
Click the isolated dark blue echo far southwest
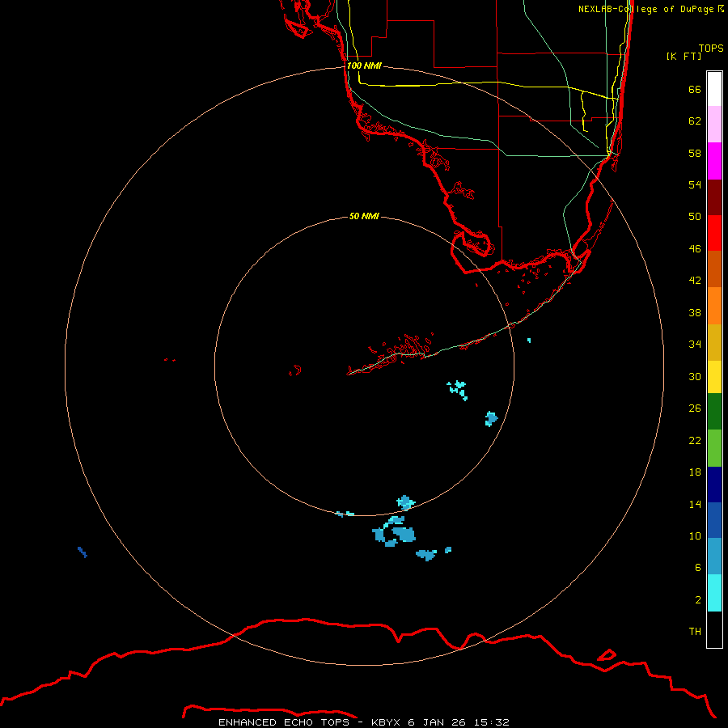point(83,552)
